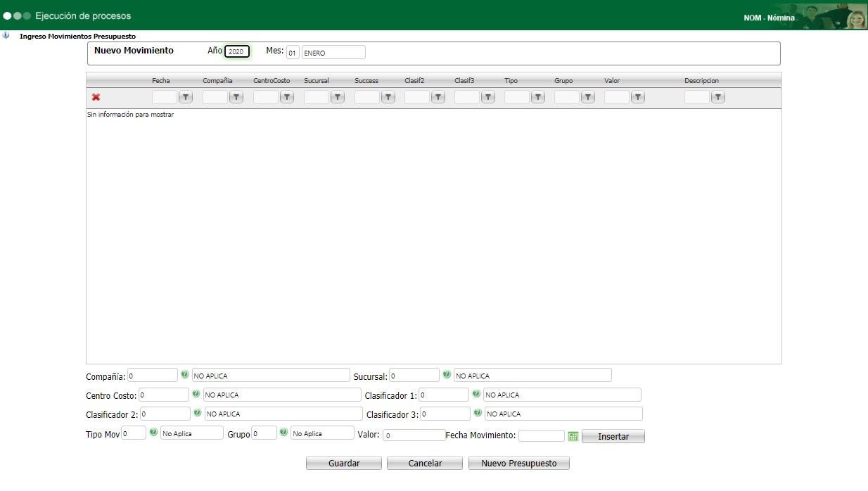The width and height of the screenshot is (868, 491).
Task: Click the Sucursal description field NO APLICA
Action: [532, 376]
